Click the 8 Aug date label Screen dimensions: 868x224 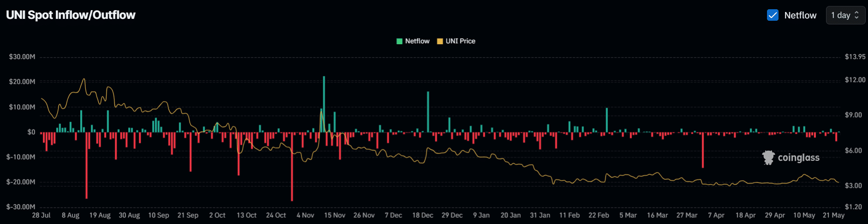tap(71, 215)
